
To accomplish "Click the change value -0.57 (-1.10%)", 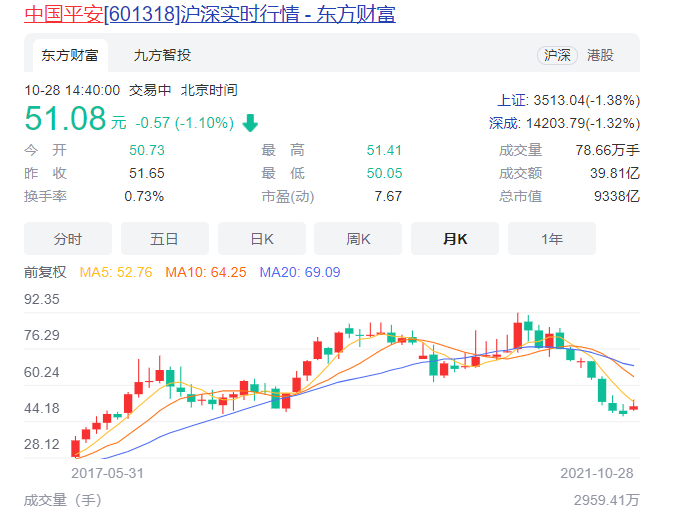I will pyautogui.click(x=185, y=123).
